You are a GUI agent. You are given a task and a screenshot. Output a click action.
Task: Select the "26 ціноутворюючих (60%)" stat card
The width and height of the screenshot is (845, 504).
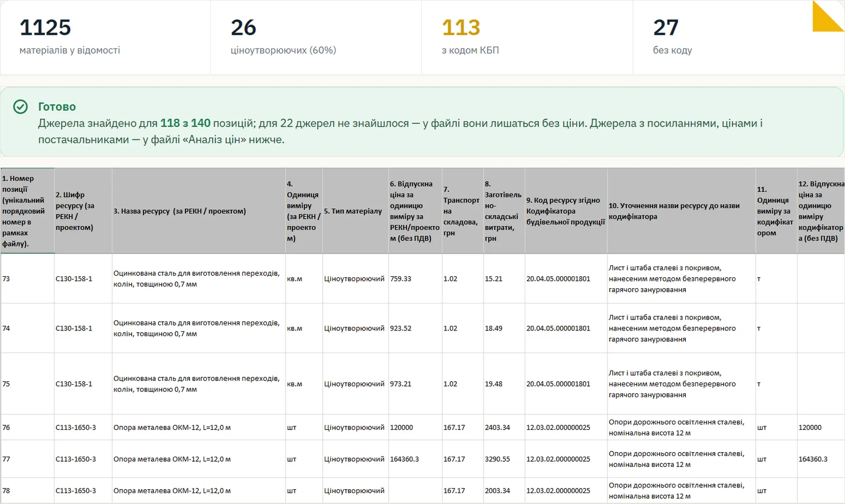click(x=316, y=37)
